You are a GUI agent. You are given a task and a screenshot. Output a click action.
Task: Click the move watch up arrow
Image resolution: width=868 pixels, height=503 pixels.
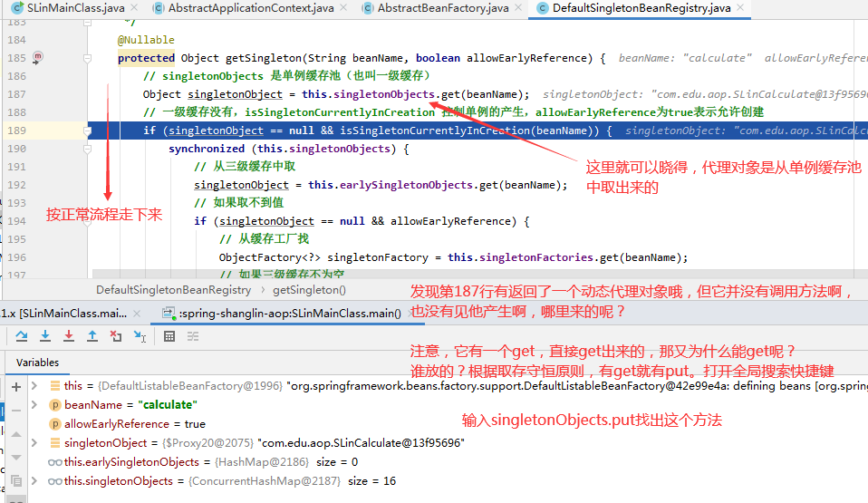pyautogui.click(x=16, y=434)
